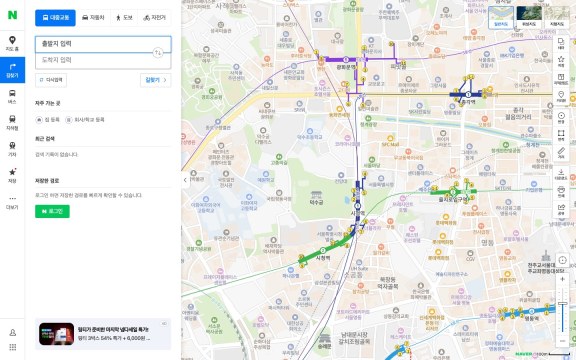The width and height of the screenshot is (576, 360).
Task: Open the Train sidebar section
Action: tap(12, 149)
